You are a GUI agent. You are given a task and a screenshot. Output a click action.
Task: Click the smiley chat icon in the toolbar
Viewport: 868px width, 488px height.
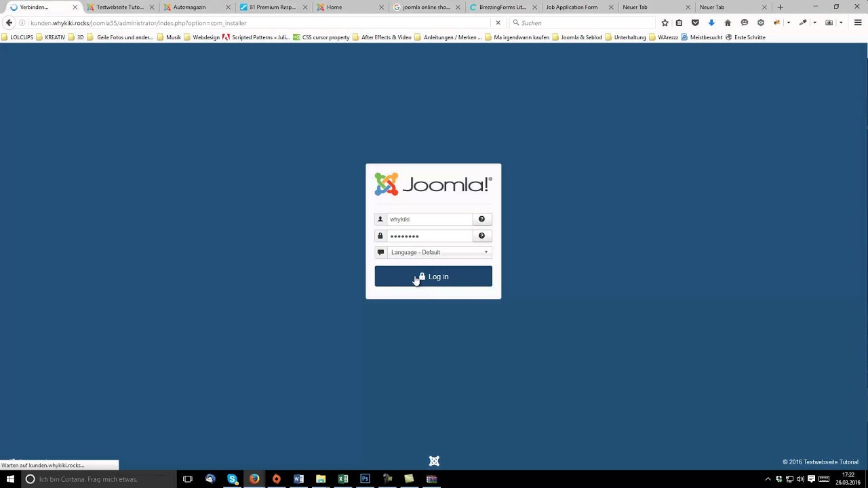pos(745,22)
